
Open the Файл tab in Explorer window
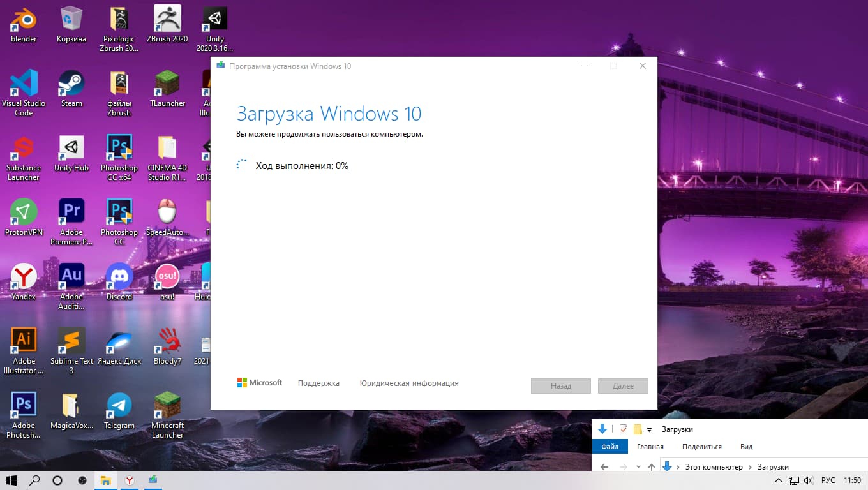tap(610, 447)
